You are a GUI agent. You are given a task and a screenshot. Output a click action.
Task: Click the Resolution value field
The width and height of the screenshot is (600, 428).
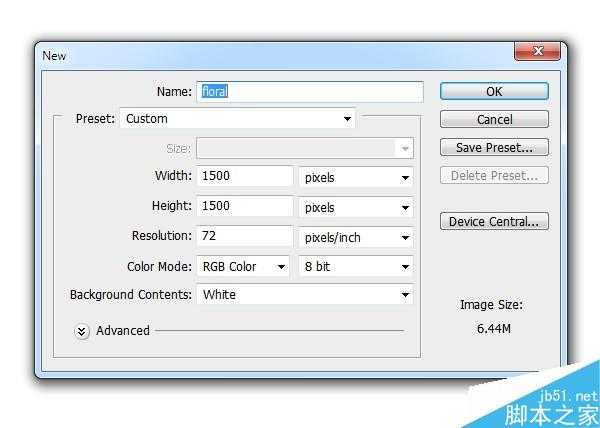244,237
